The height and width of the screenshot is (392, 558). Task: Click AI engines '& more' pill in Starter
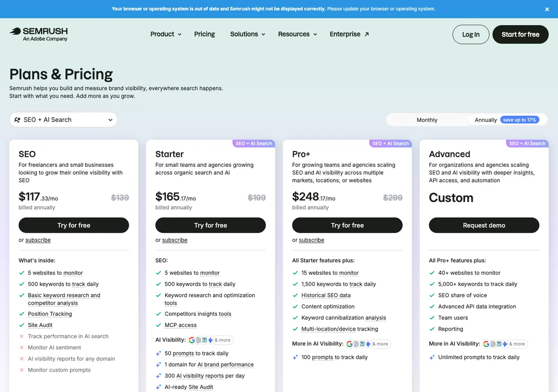point(210,340)
